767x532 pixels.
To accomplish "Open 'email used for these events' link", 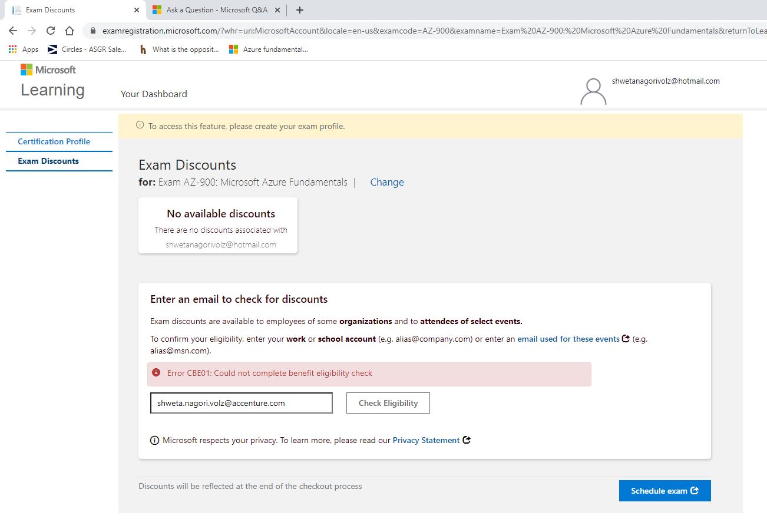I will click(568, 339).
